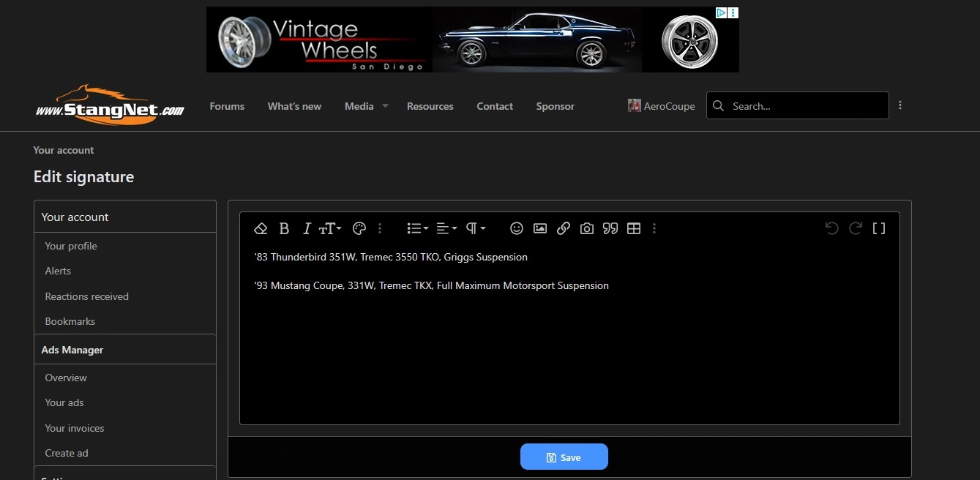
Task: Open Create ad in sidebar
Action: (67, 453)
